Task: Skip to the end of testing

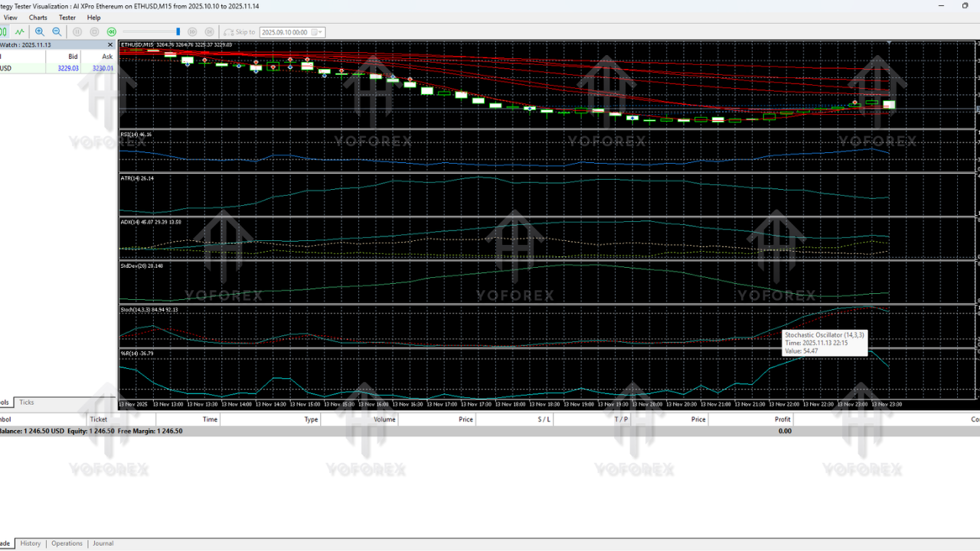Action: [x=209, y=31]
